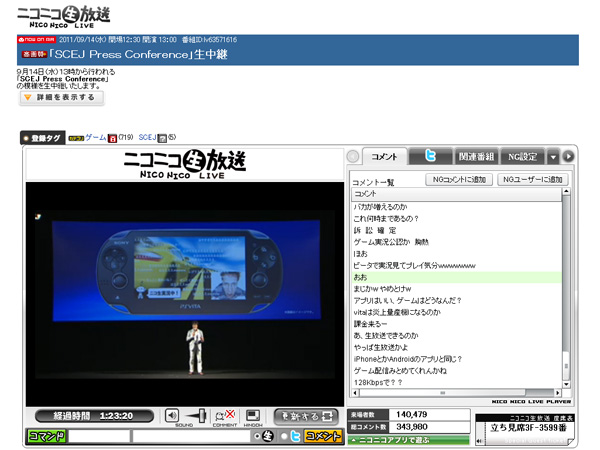This screenshot has width=600, height=450.
Task: Open the icon next to the SCEJ tag
Action: tap(161, 136)
